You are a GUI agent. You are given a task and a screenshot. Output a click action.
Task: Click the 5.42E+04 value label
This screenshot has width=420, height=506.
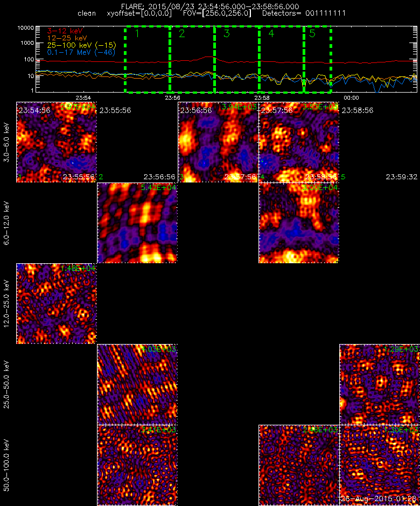coord(158,187)
